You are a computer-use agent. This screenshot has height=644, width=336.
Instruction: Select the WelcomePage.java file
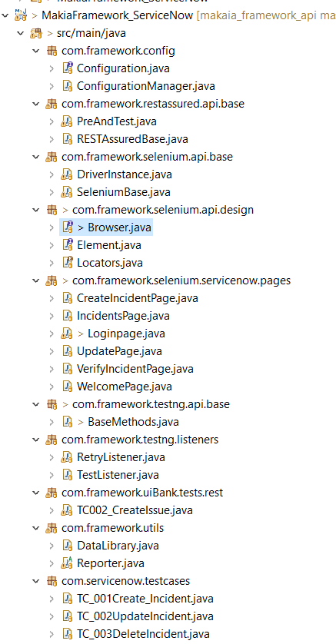[x=125, y=386]
